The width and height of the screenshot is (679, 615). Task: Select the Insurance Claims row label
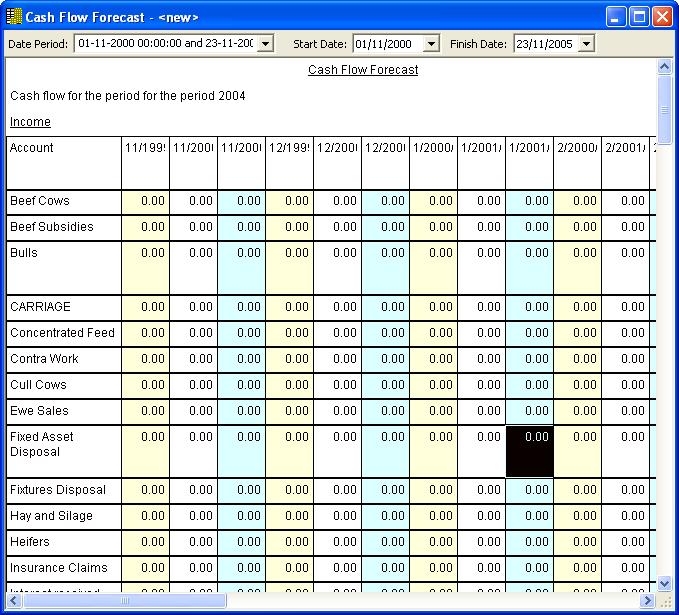click(64, 569)
